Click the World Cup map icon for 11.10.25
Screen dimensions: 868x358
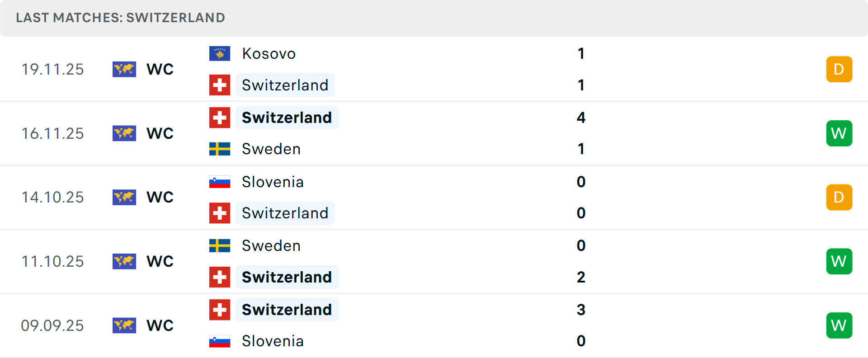click(x=124, y=261)
